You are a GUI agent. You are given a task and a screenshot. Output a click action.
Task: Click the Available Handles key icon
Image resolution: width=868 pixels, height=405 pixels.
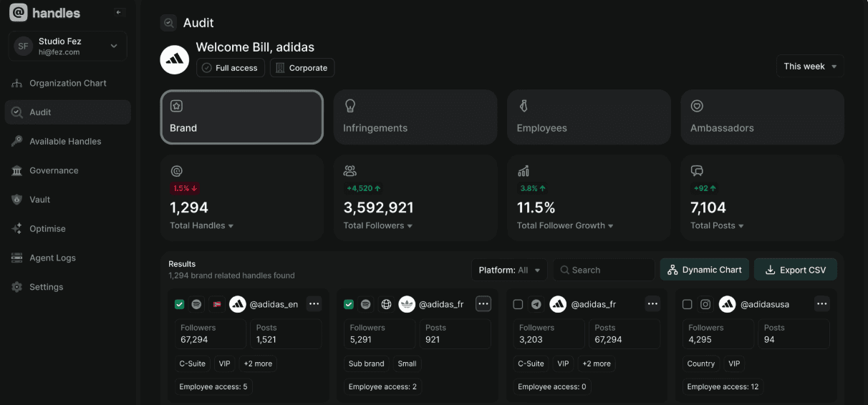(16, 141)
